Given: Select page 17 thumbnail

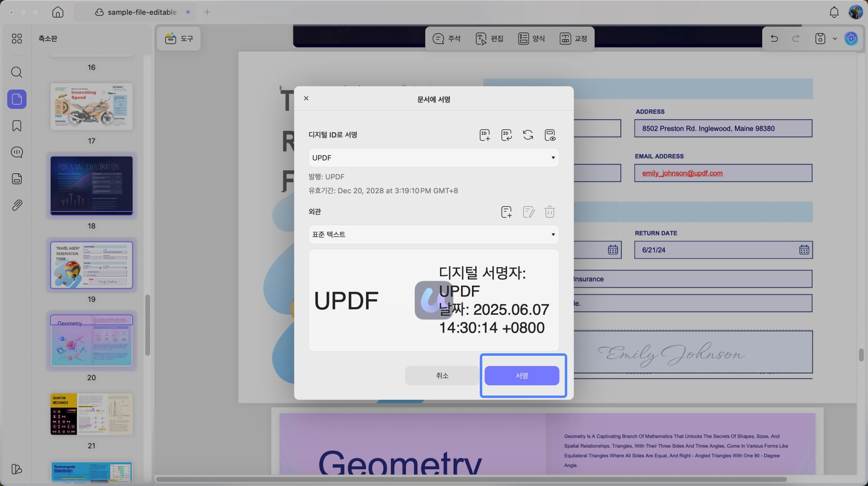Looking at the screenshot, I should pos(92,106).
